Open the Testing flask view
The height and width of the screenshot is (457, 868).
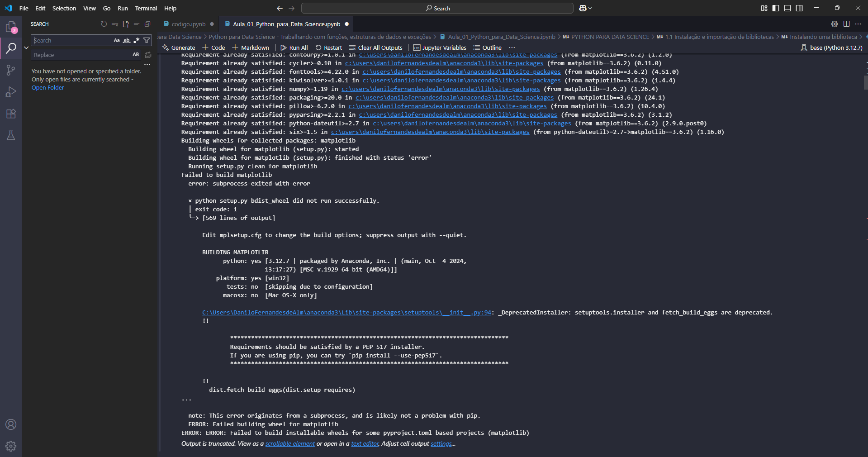(11, 135)
